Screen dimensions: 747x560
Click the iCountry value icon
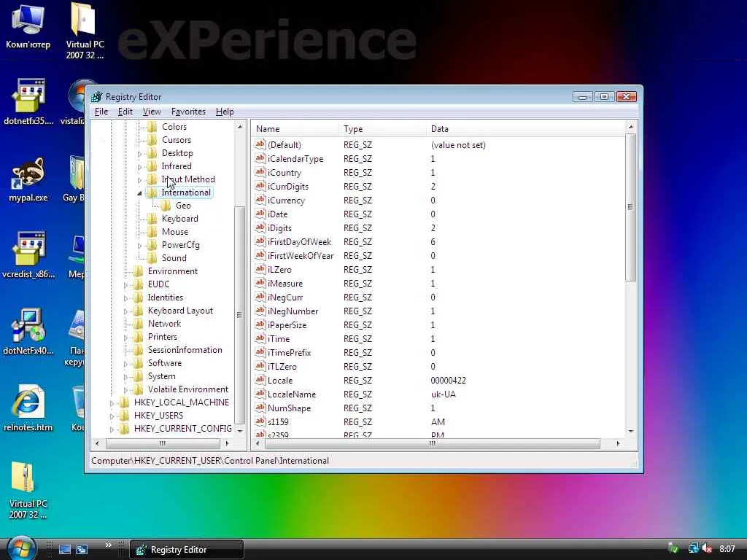(260, 172)
